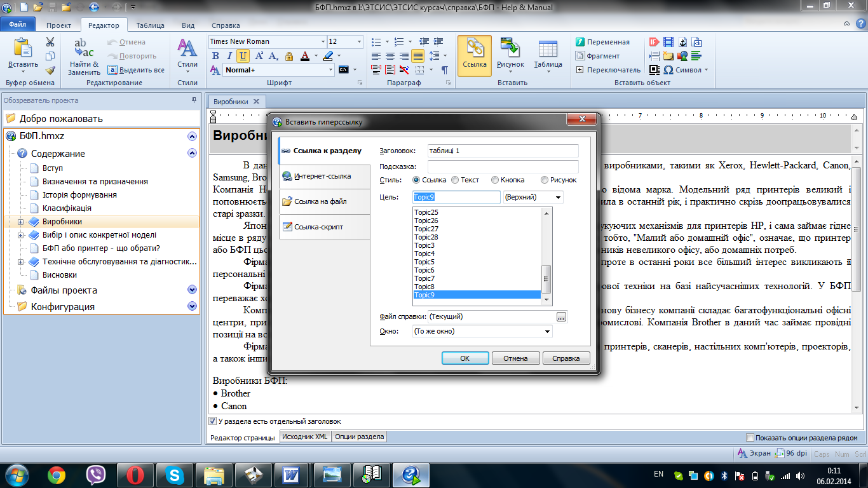The image size is (868, 488).
Task: Click into the Подсказка input field
Action: pyautogui.click(x=503, y=166)
